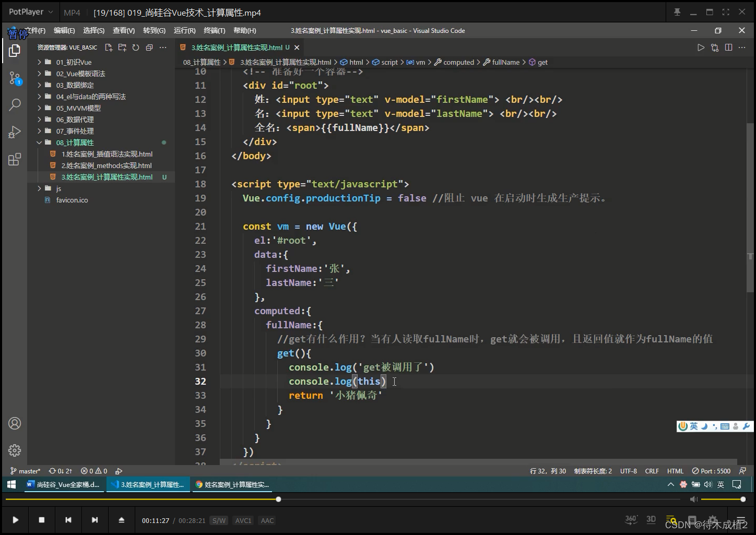This screenshot has height=535, width=756.
Task: Expand the 07_事件处理 folder
Action: pos(100,131)
